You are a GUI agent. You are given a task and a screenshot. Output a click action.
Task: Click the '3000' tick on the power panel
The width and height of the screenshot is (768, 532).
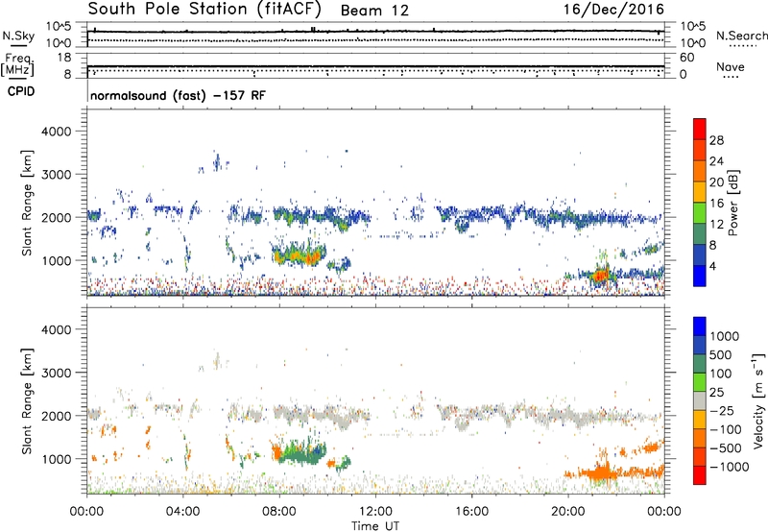pyautogui.click(x=56, y=175)
